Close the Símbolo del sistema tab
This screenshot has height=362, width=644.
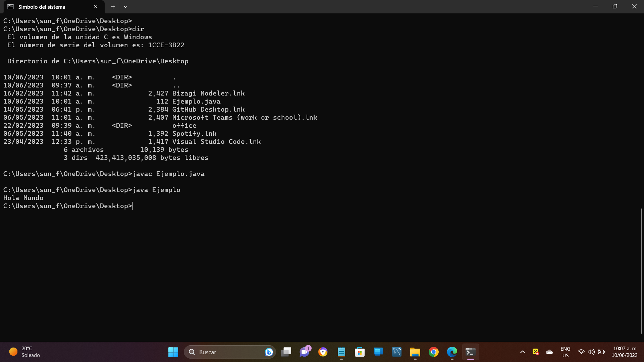pyautogui.click(x=96, y=7)
